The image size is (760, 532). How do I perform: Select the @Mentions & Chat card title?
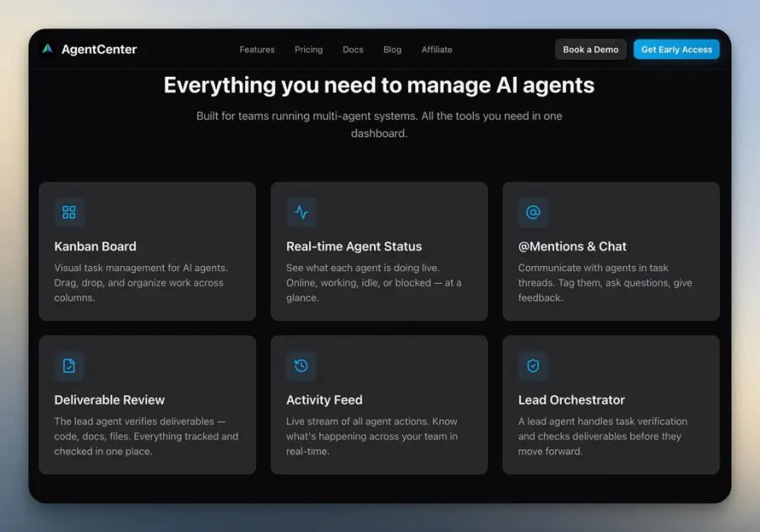coord(572,246)
